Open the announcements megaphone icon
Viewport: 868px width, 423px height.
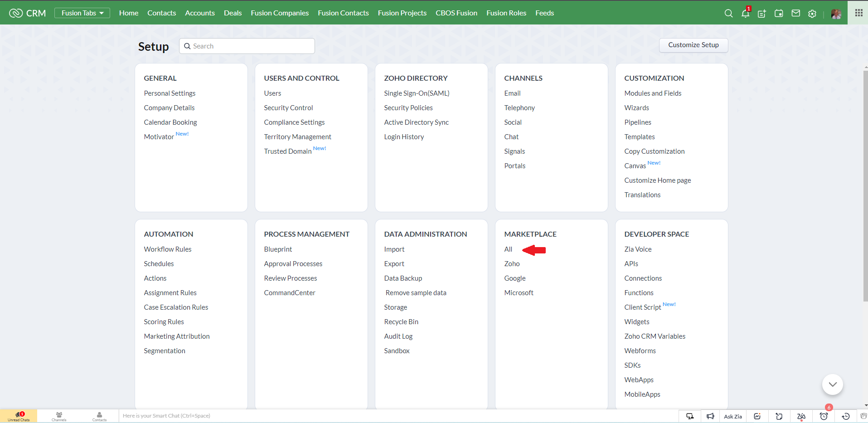pyautogui.click(x=710, y=416)
